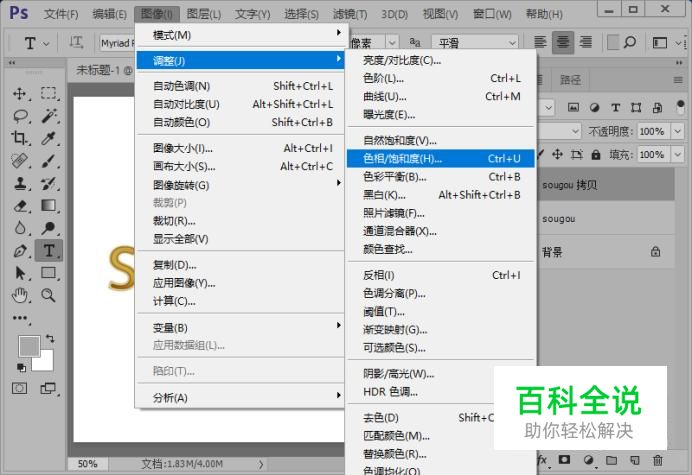Select the Rectangular Marquee tool
The image size is (692, 475).
[49, 94]
